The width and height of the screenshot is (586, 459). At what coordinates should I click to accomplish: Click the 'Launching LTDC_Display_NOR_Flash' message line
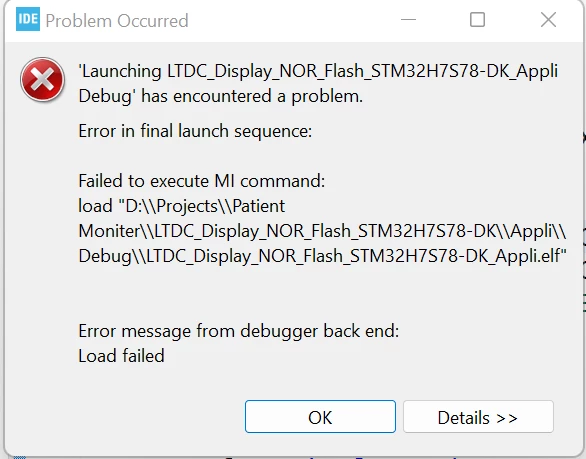pos(318,71)
